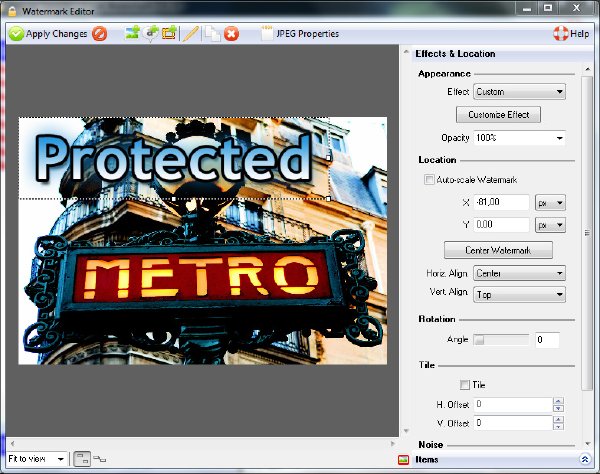Click the Customize Effect button
The height and width of the screenshot is (474, 600).
498,114
